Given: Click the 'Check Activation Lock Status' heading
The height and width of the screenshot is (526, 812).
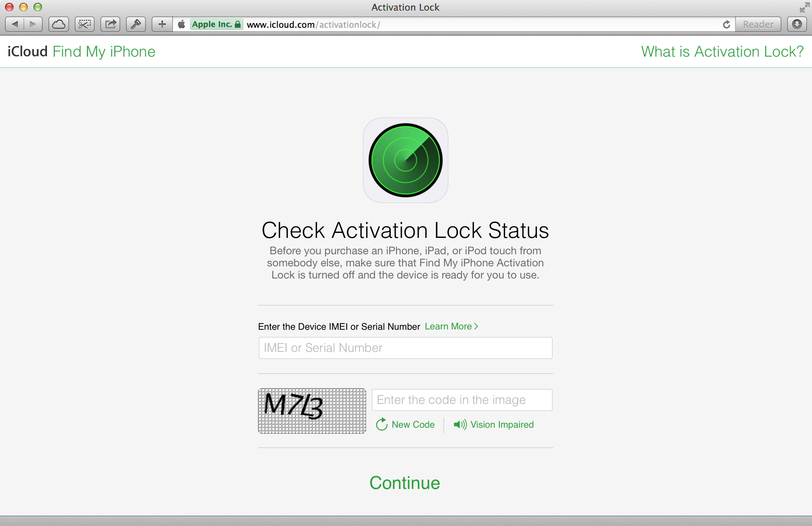Looking at the screenshot, I should click(405, 230).
